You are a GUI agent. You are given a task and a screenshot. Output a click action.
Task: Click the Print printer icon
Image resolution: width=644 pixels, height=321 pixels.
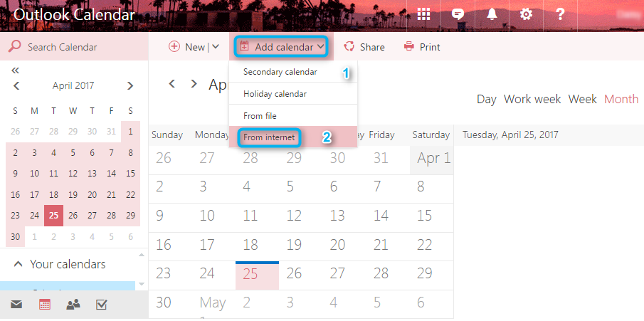(x=409, y=46)
